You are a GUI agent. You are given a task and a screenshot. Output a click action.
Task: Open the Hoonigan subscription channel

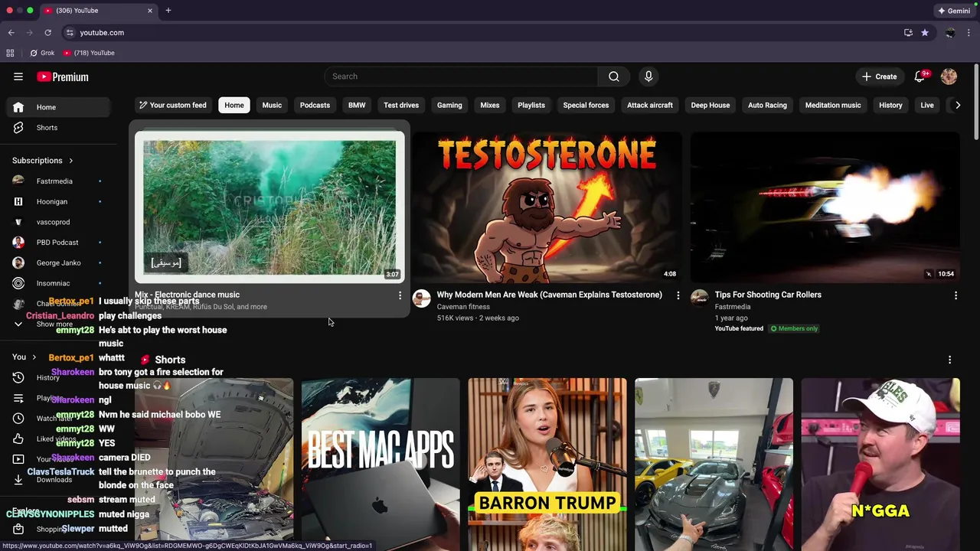pos(52,201)
